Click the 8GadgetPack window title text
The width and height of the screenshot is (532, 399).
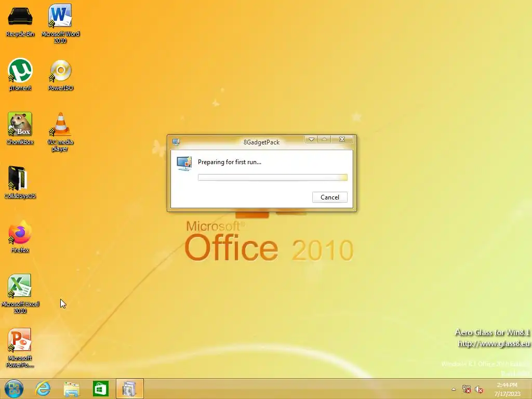click(x=261, y=142)
